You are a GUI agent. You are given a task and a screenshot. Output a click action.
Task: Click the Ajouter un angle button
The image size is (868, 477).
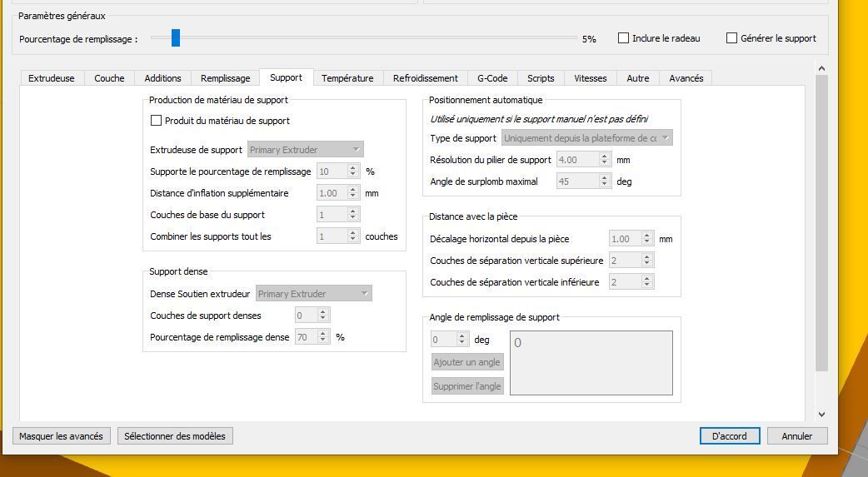466,362
